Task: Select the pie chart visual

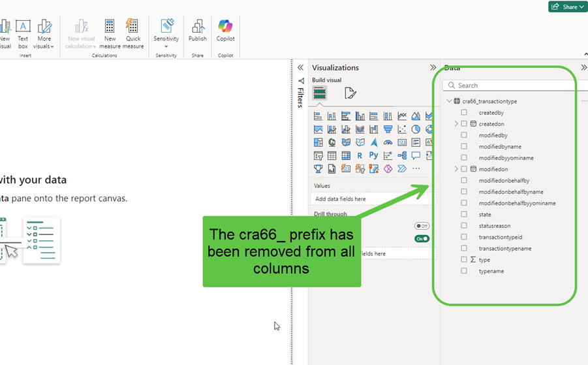Action: click(x=416, y=129)
